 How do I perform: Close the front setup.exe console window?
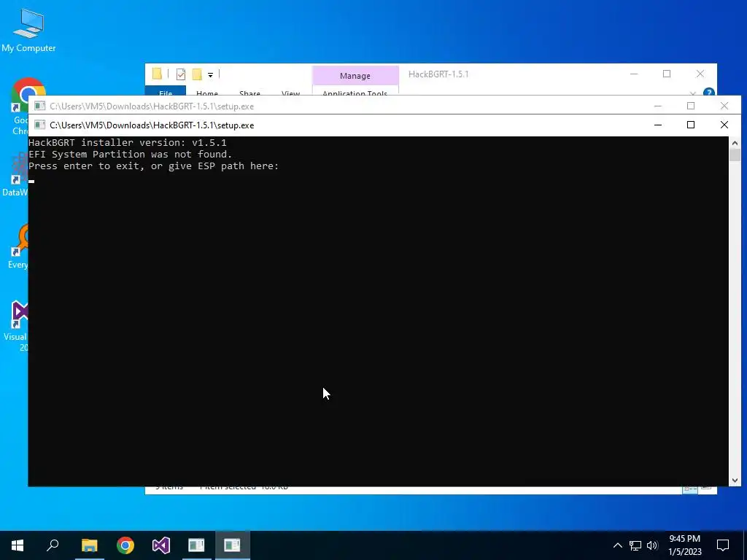[x=724, y=125]
